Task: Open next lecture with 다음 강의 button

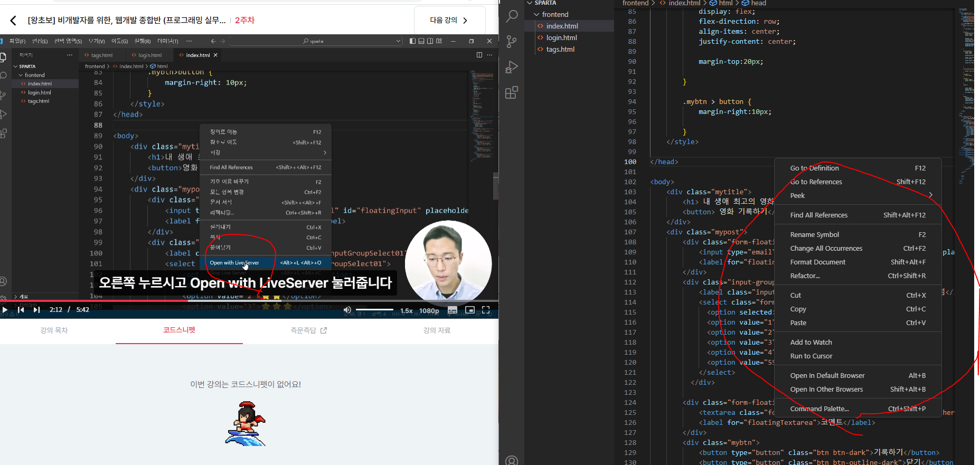Action: pyautogui.click(x=449, y=20)
